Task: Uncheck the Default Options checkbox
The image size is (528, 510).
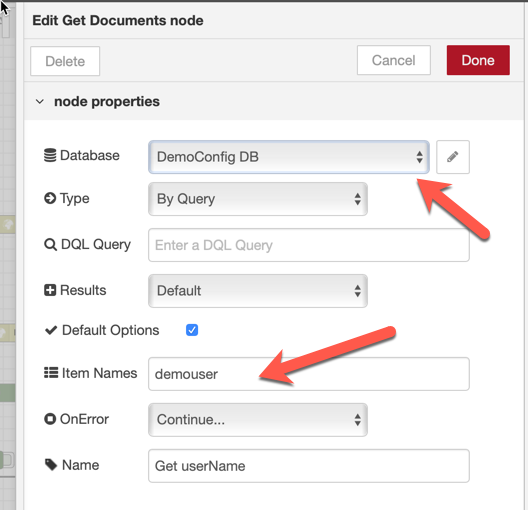Action: 192,330
